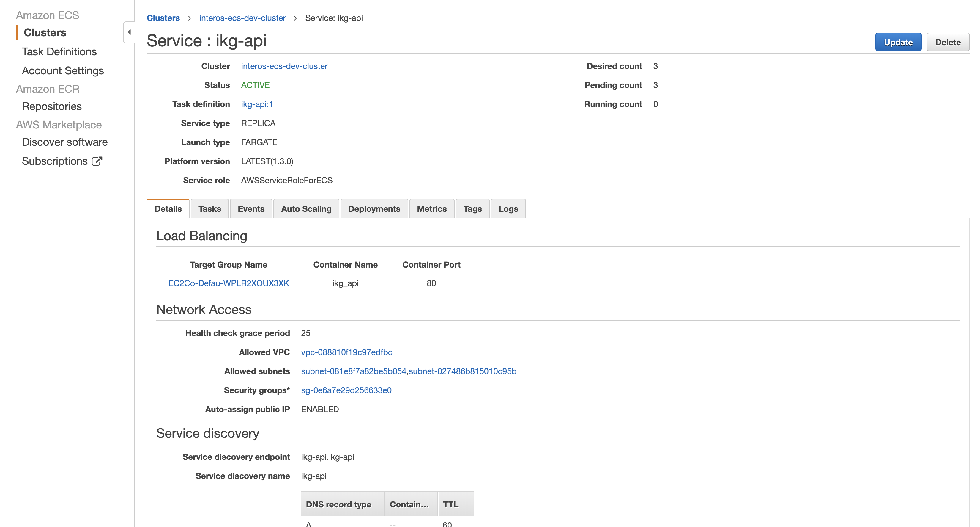Click the ENABLED auto-assign public IP value
Viewport: 980px width, 527px height.
320,409
